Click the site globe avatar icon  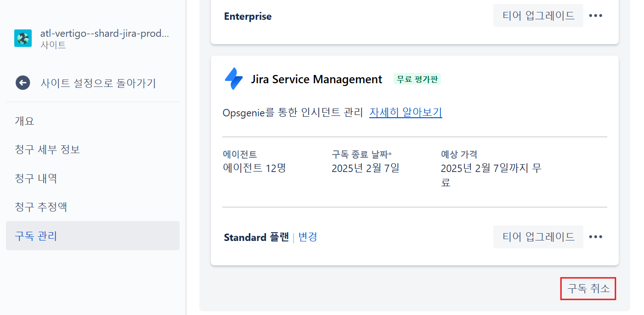[x=23, y=38]
